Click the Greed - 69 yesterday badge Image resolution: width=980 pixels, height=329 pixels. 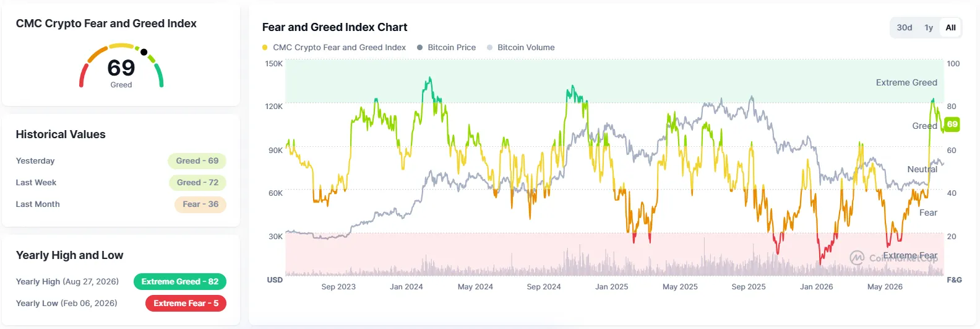197,161
